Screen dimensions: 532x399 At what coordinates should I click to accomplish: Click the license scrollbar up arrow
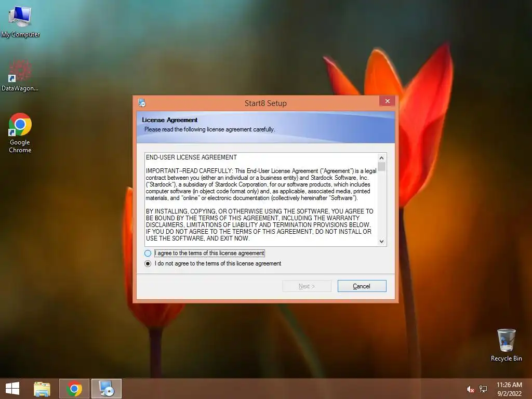[381, 158]
